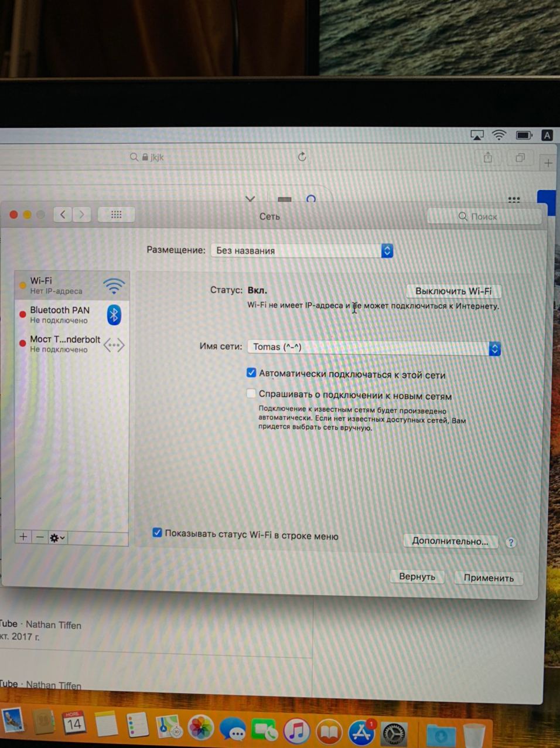Check the battery icon in menu bar

[x=524, y=135]
